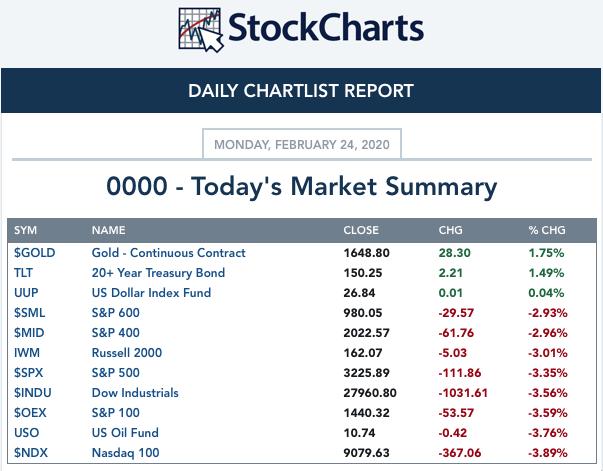Screen dimensions: 603x471
Task: Open the $INDU symbol link
Action: click(33, 393)
